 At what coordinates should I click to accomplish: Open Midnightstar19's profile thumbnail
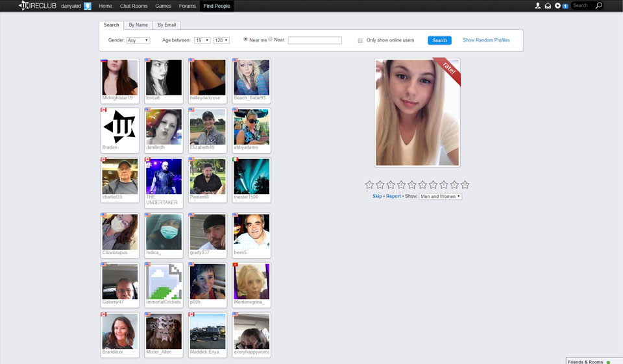tap(120, 78)
